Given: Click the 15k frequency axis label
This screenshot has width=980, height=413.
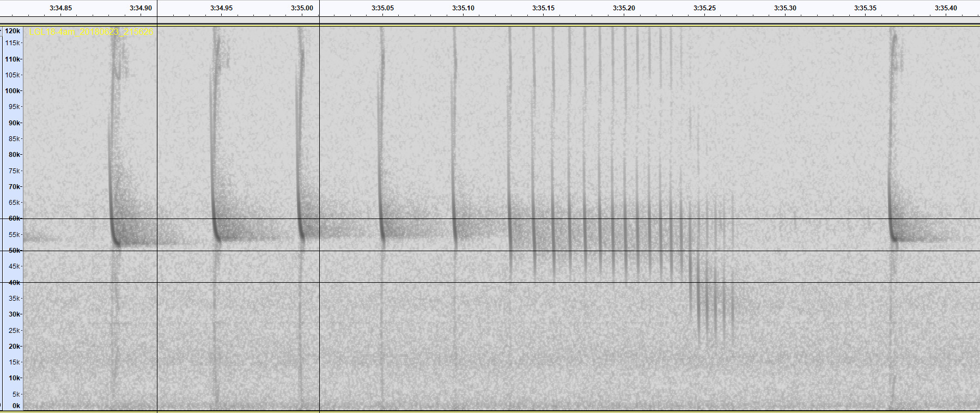Looking at the screenshot, I should pos(14,362).
